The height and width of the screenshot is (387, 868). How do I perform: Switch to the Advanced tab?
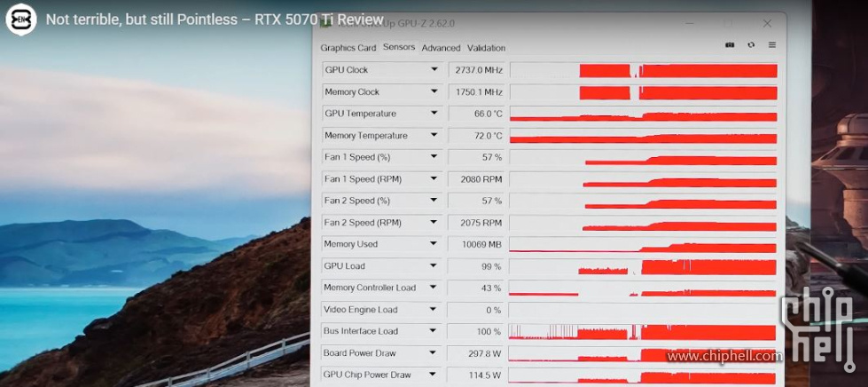click(441, 48)
